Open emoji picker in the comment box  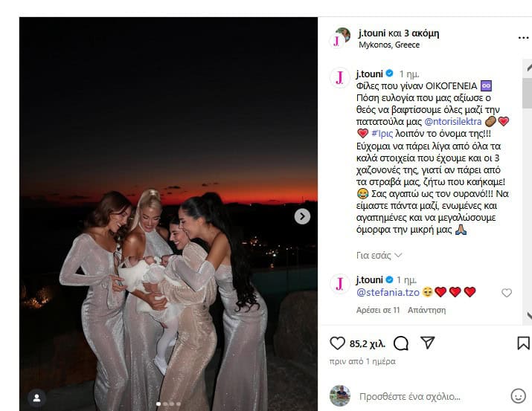(518, 395)
